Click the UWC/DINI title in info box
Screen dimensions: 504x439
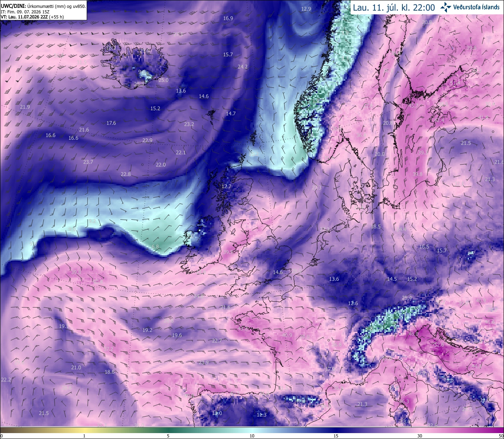(14, 6)
